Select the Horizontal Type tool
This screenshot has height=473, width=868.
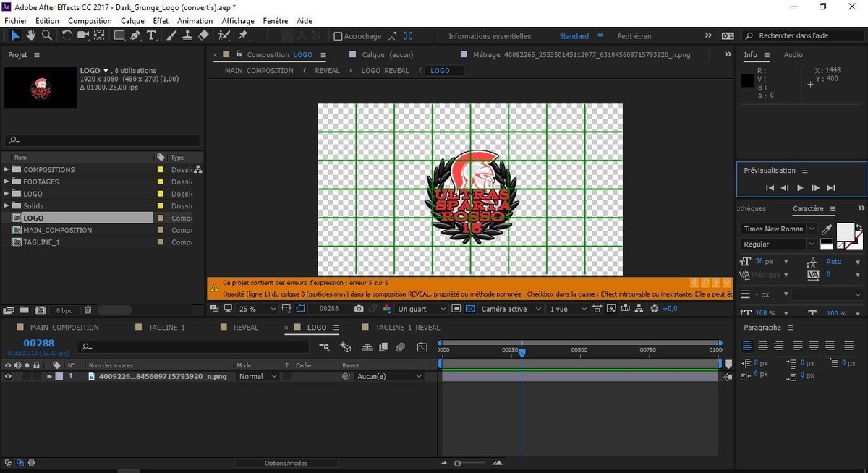(151, 35)
